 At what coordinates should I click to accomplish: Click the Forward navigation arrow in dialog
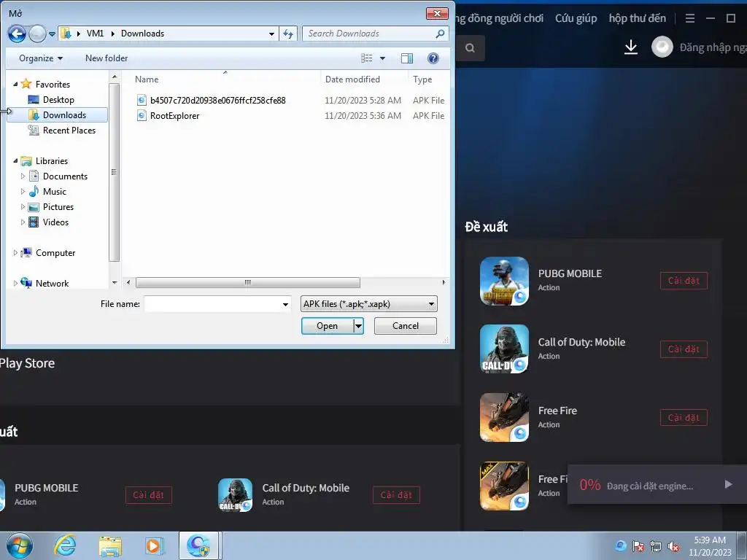click(37, 34)
